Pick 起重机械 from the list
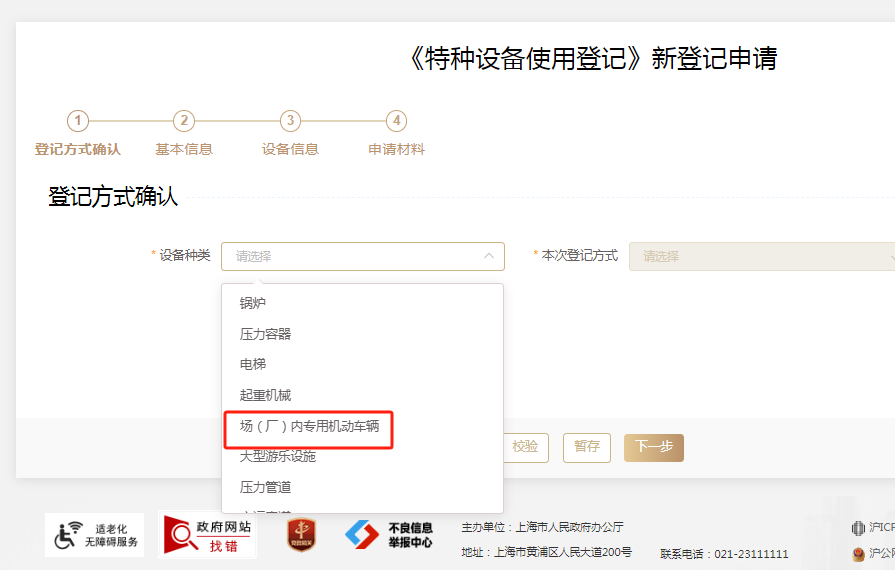The image size is (895, 570). point(265,395)
